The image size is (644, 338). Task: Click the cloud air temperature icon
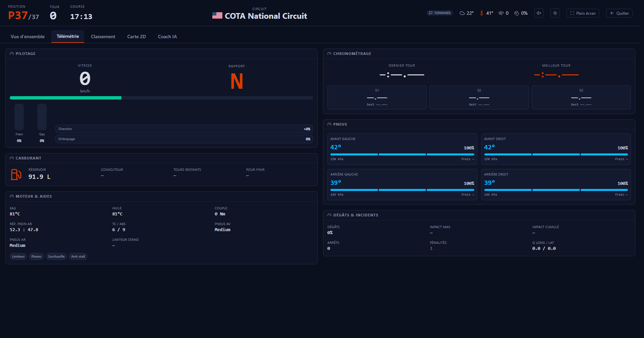[462, 13]
